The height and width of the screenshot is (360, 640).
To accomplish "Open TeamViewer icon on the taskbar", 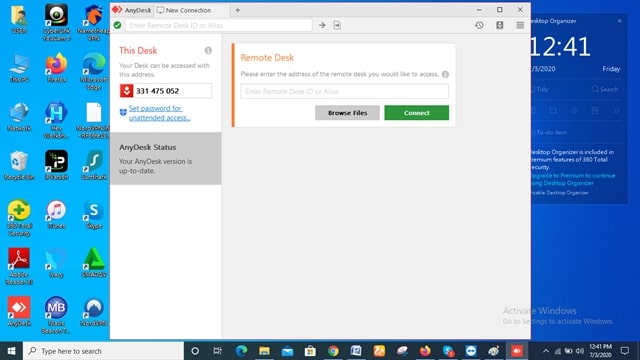I will click(x=471, y=351).
